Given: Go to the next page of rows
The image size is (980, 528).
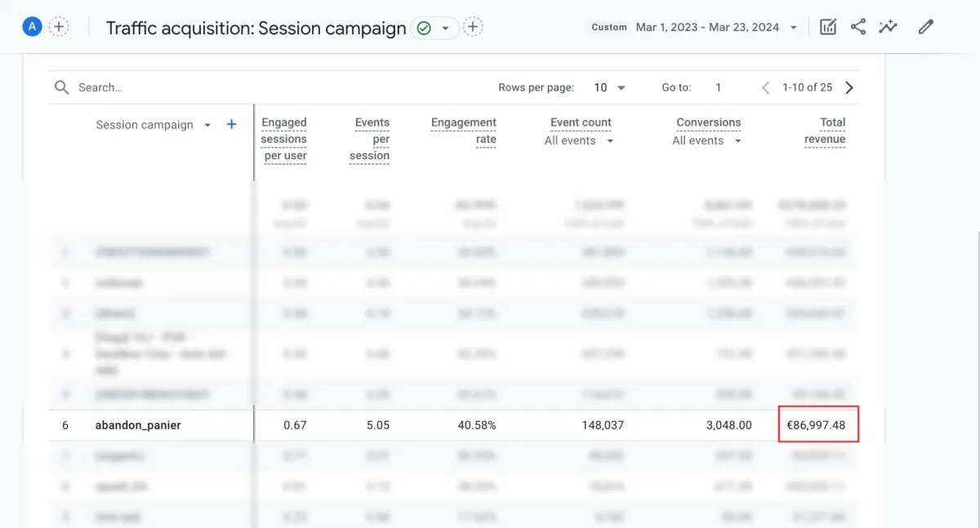Looking at the screenshot, I should coord(849,87).
